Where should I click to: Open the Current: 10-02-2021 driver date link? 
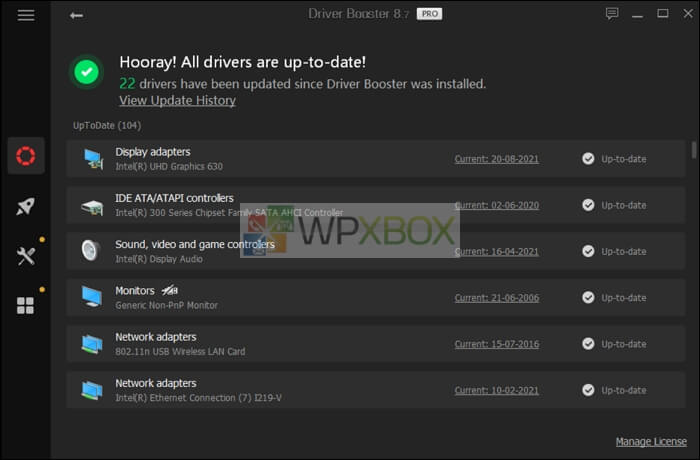pos(496,390)
